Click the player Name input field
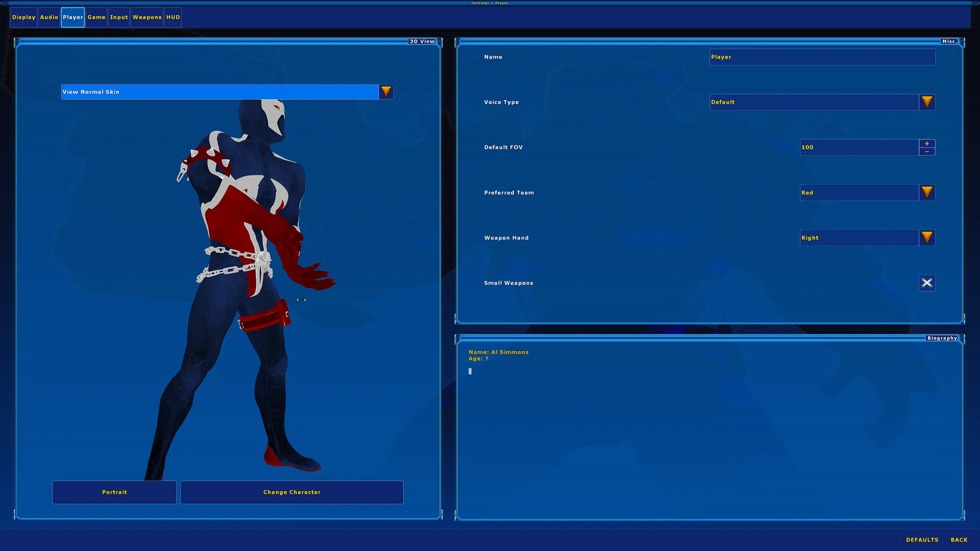 pyautogui.click(x=822, y=57)
